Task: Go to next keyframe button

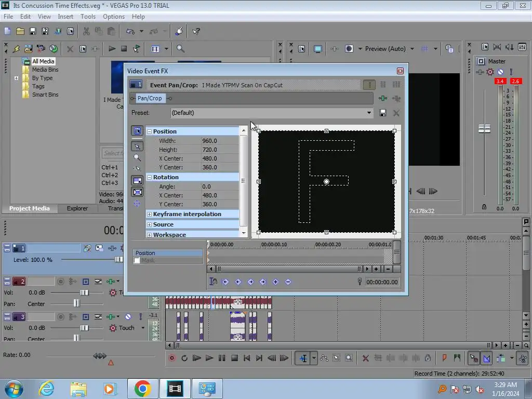Action: (250, 282)
